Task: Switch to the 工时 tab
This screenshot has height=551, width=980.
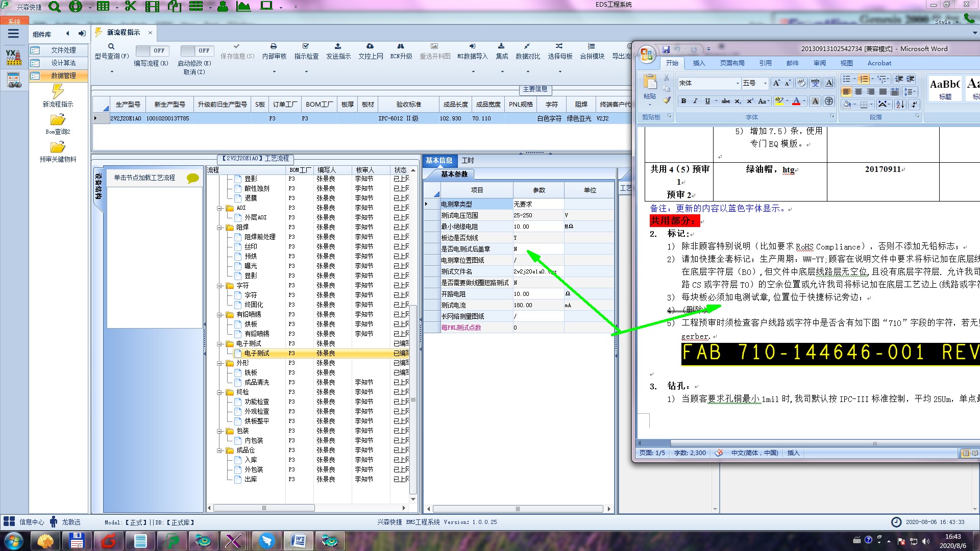Action: (468, 160)
